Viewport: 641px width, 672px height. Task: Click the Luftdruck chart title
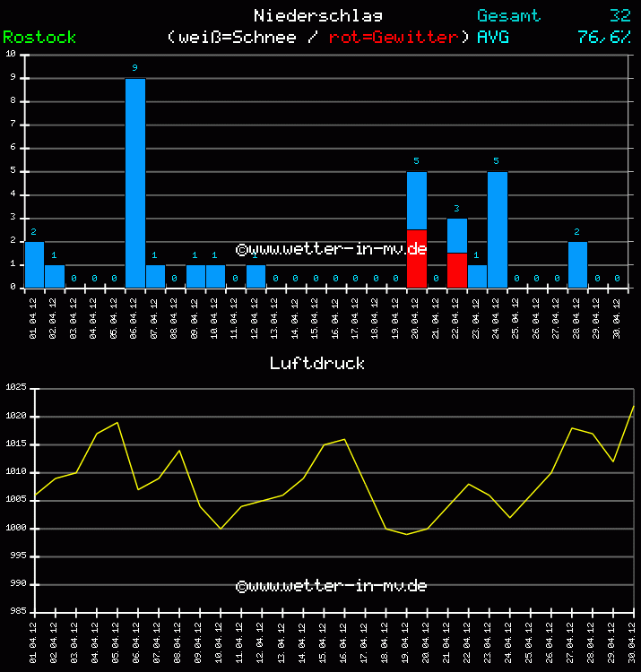(x=317, y=363)
